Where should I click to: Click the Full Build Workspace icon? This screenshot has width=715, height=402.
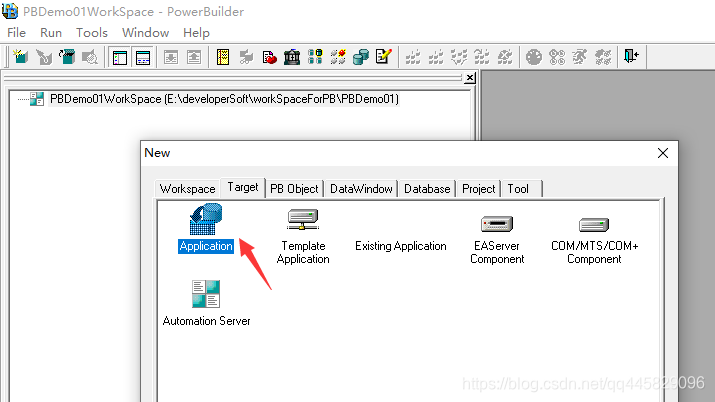click(x=436, y=57)
